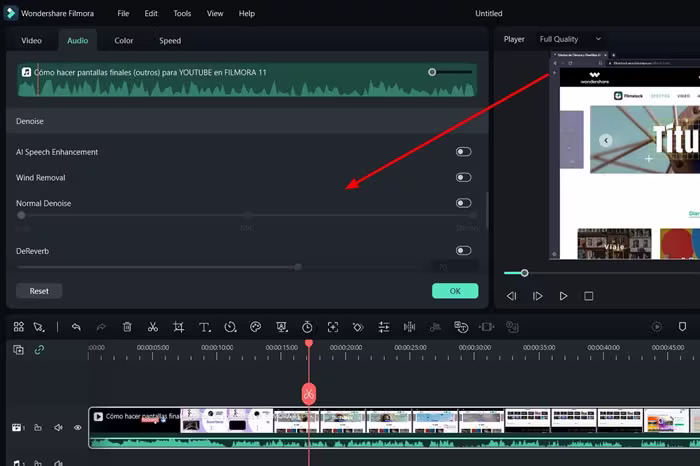Stop the preview playback
Screen dimensions: 700x466
click(x=588, y=296)
